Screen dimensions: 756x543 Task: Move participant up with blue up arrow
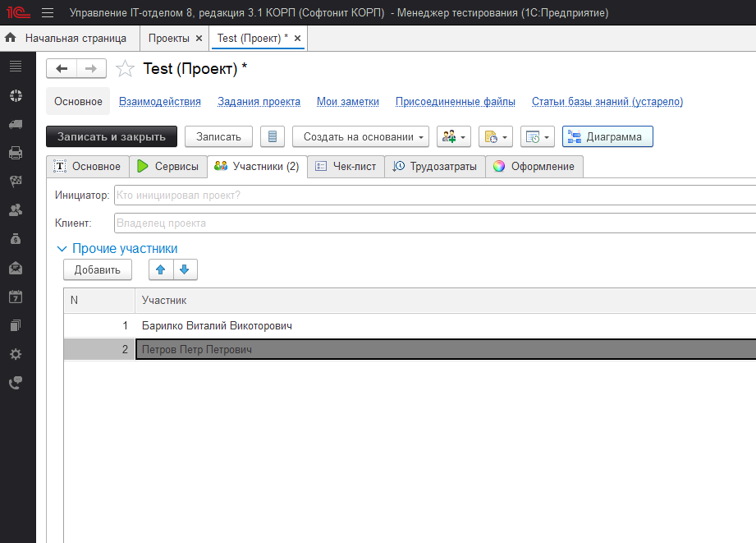(161, 269)
